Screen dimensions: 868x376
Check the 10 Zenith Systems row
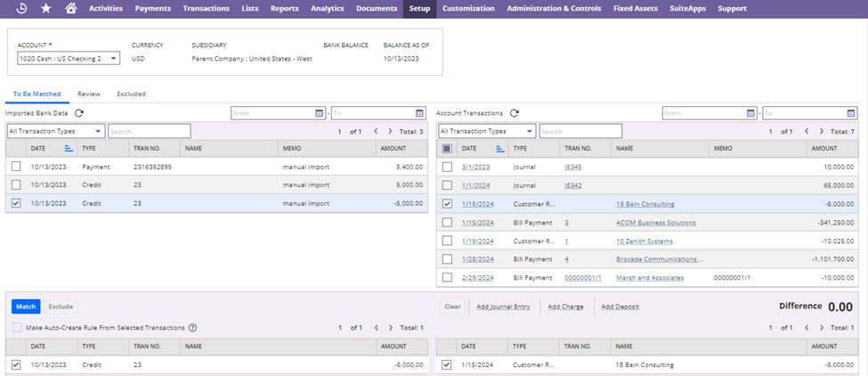coord(447,241)
